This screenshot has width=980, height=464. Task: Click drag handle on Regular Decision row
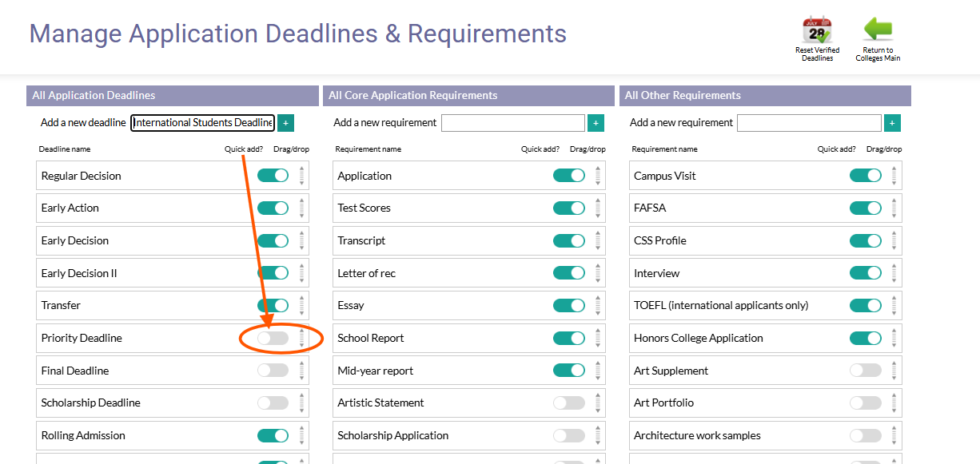pos(301,176)
